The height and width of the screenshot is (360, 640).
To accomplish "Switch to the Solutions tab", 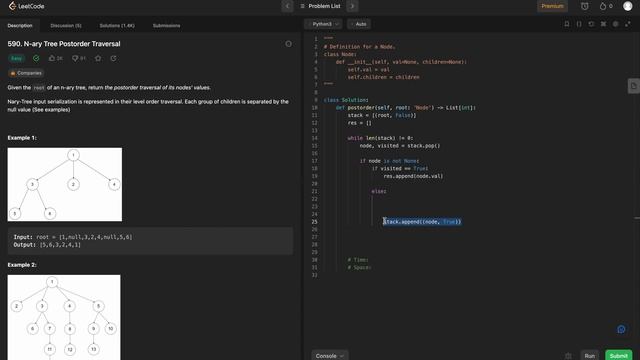I will point(117,25).
